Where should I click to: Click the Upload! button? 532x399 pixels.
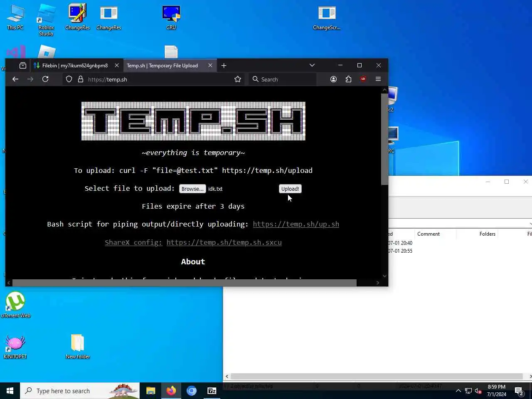[x=290, y=189]
